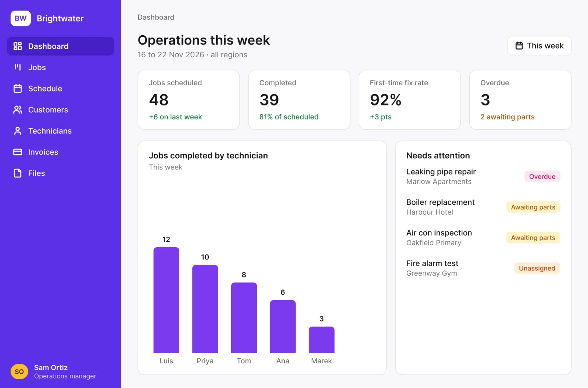Click the Dashboard grid icon in sidebar
This screenshot has height=388, width=588.
[x=18, y=46]
